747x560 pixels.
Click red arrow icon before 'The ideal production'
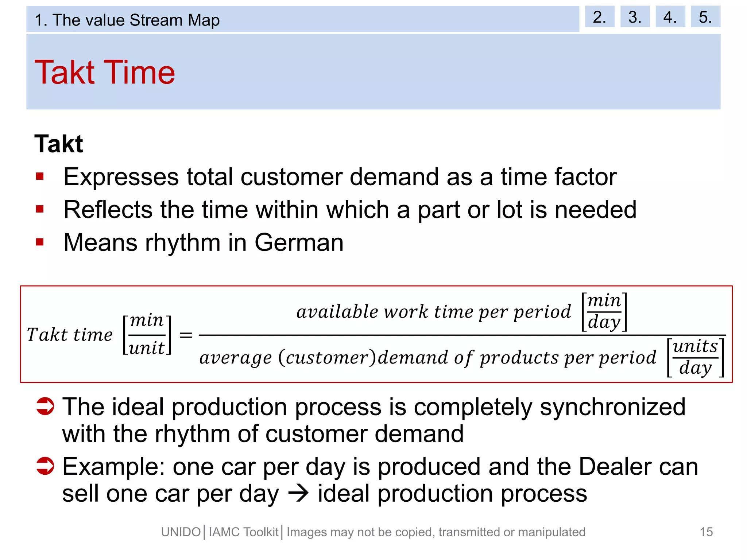(x=45, y=406)
